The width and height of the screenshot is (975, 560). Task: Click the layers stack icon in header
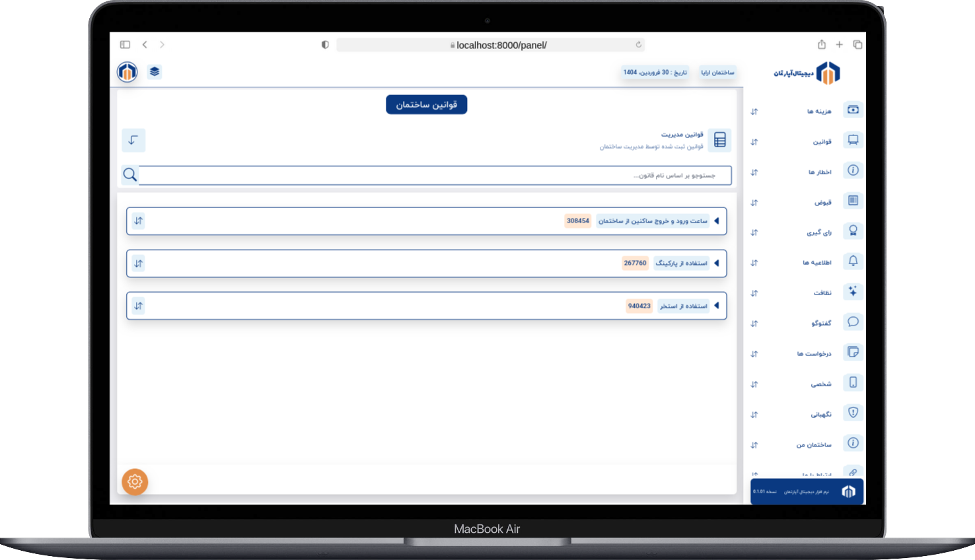point(155,72)
